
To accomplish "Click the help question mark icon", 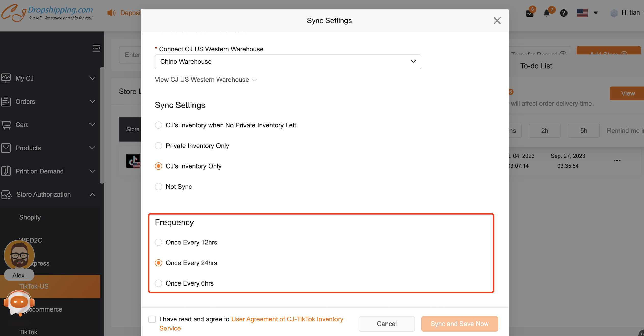I will pos(564,13).
